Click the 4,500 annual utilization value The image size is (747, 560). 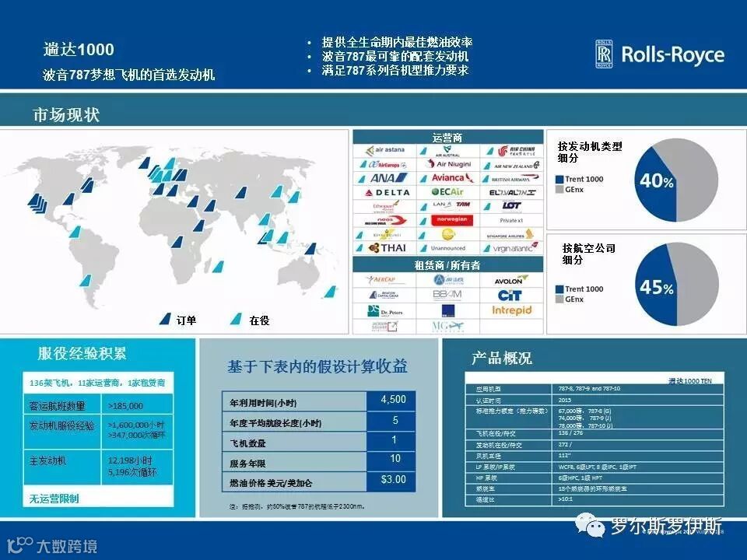click(393, 400)
